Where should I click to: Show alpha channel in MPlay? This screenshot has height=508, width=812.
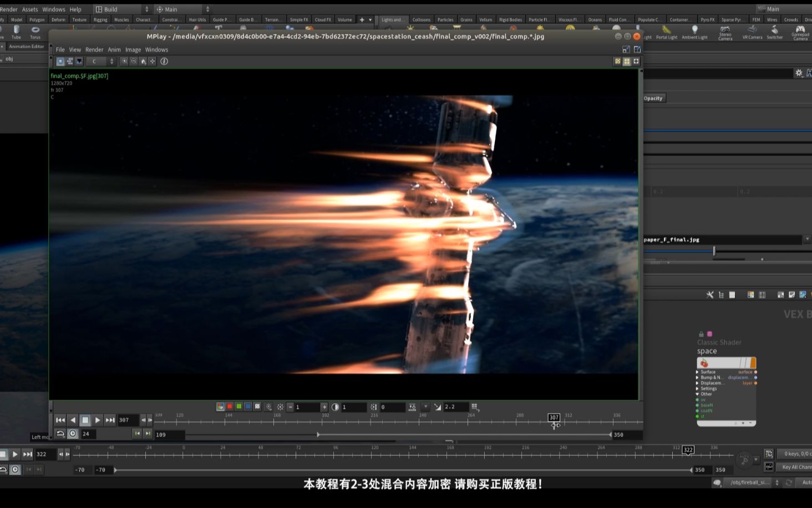coord(257,407)
